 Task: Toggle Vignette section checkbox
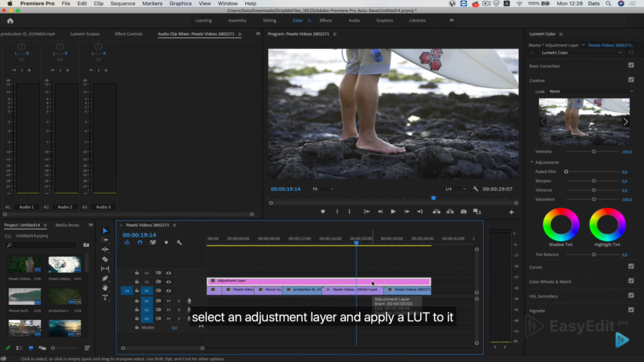point(631,310)
